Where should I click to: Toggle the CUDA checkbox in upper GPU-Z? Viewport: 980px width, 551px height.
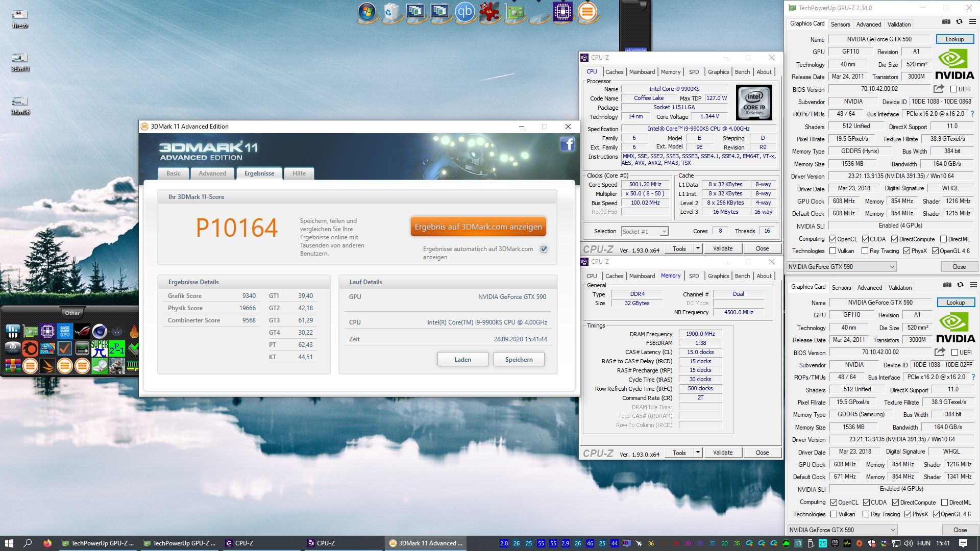pyautogui.click(x=865, y=239)
